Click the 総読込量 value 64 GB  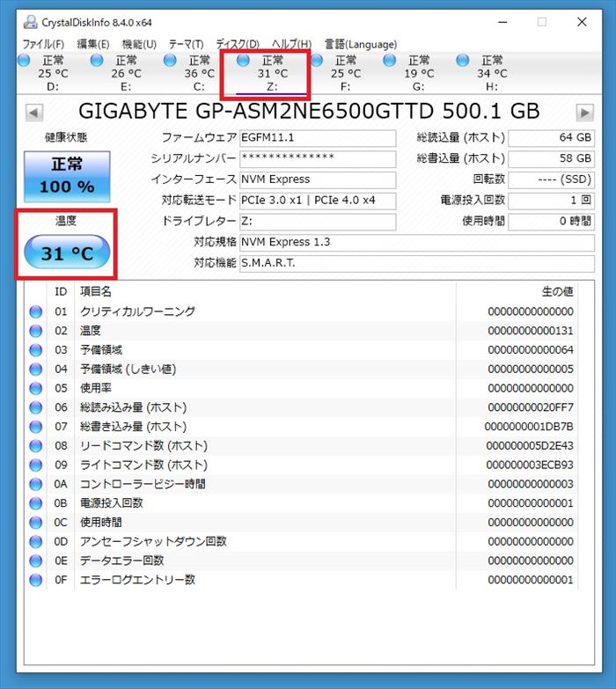click(x=552, y=138)
